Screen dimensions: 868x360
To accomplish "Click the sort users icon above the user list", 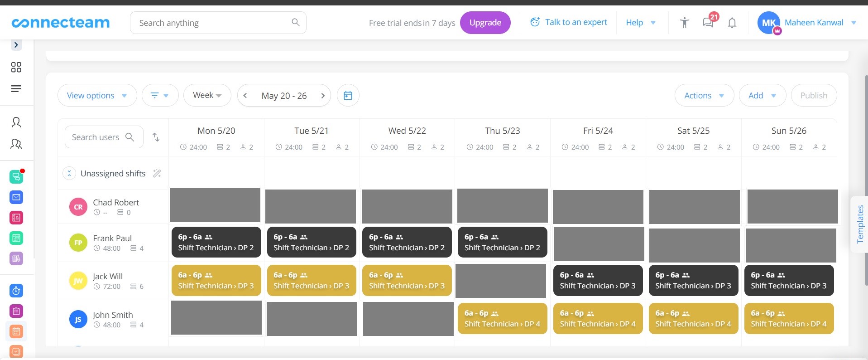I will [x=156, y=137].
